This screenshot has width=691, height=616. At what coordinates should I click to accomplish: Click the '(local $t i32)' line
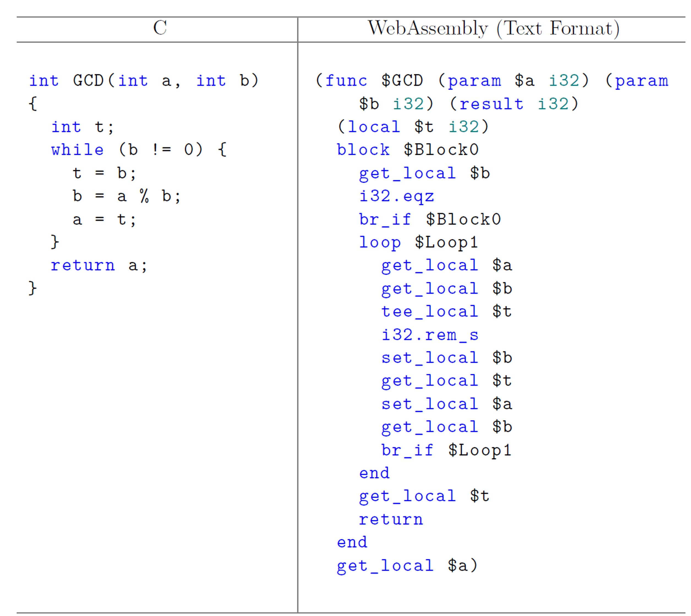click(413, 127)
